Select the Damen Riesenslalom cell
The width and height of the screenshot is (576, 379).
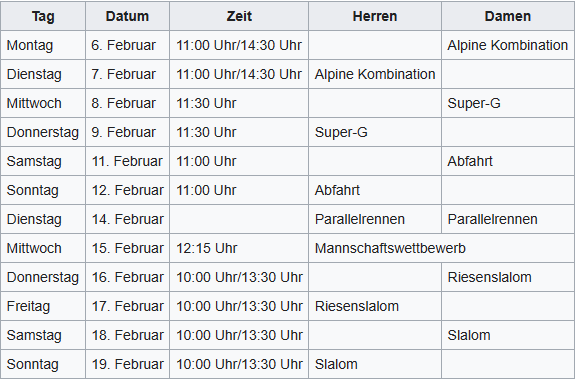point(508,277)
